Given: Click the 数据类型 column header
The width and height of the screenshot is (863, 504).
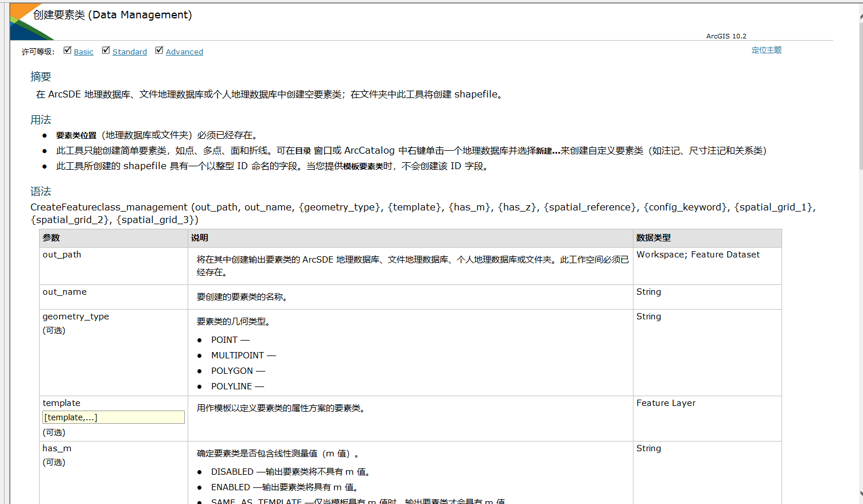Looking at the screenshot, I should 707,238.
